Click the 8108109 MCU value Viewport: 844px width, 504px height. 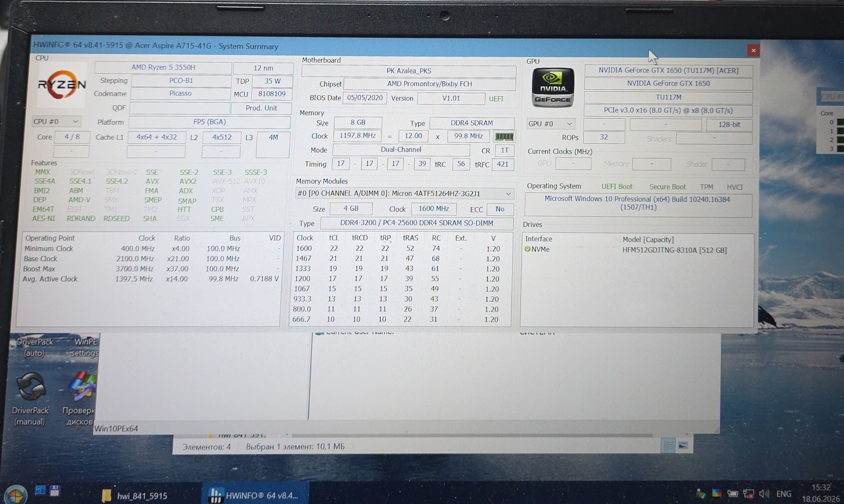271,94
